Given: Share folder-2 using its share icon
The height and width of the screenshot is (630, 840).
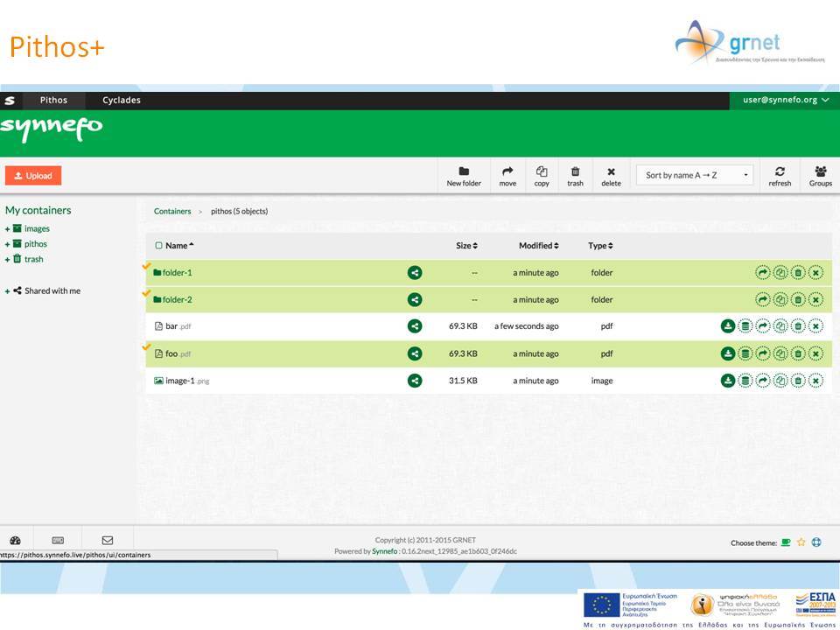Looking at the screenshot, I should 415,299.
